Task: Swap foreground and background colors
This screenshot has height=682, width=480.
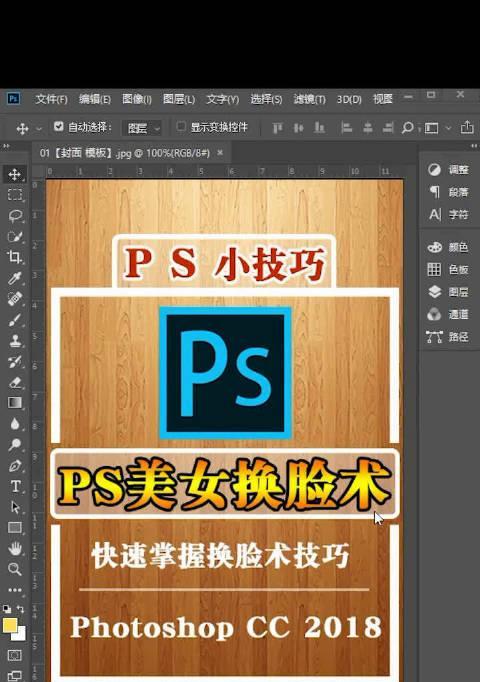Action: (20, 608)
